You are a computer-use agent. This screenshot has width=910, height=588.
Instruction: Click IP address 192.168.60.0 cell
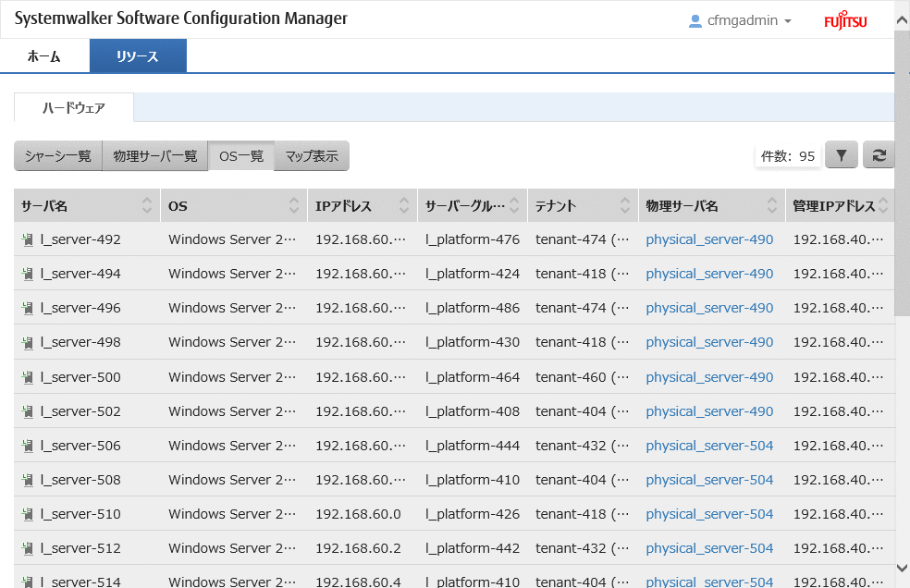358,514
